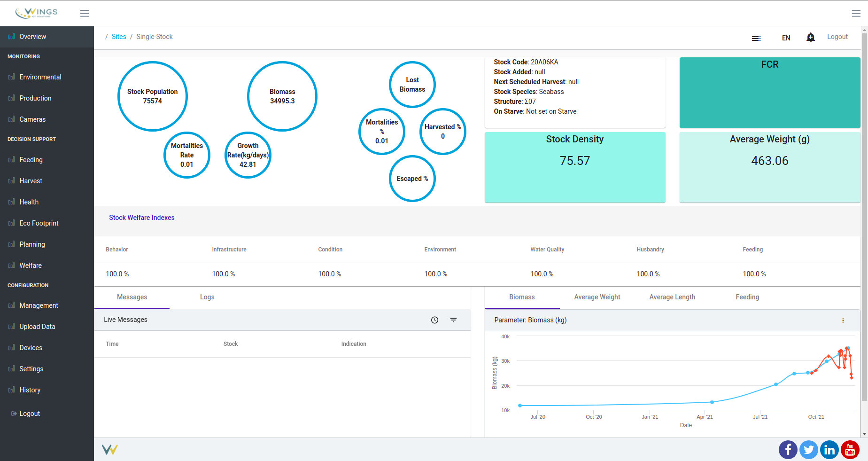Viewport: 868px width, 461px height.
Task: Open notifications bell icon
Action: point(811,37)
